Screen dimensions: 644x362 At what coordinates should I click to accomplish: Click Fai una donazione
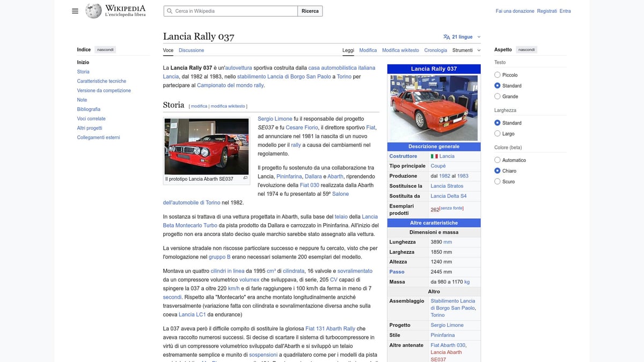(x=514, y=11)
